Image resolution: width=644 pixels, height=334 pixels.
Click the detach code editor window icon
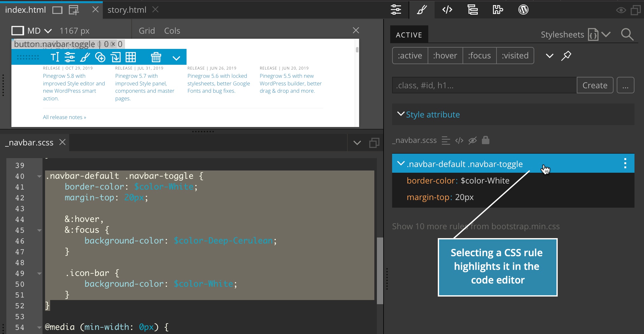point(374,143)
